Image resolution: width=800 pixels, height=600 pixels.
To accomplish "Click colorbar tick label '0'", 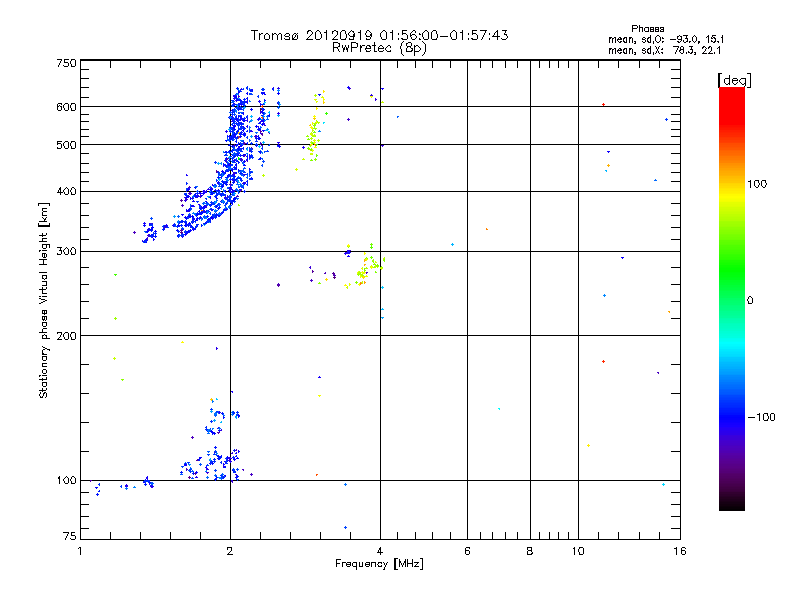I will pos(750,301).
